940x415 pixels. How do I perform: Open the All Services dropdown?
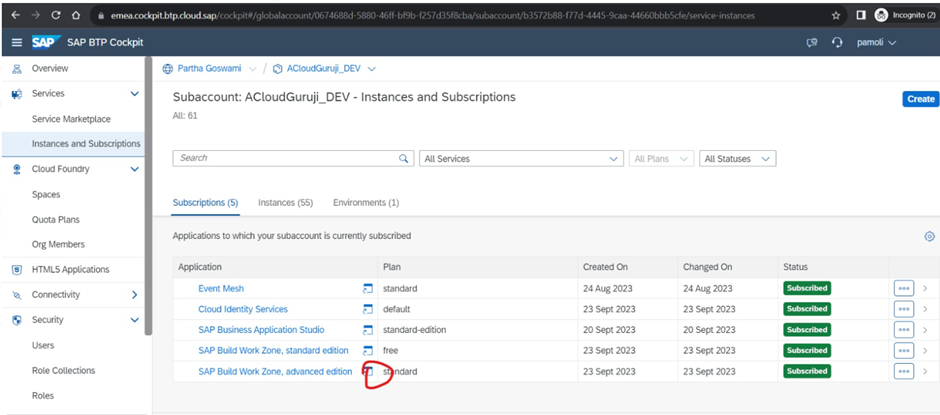coord(520,159)
